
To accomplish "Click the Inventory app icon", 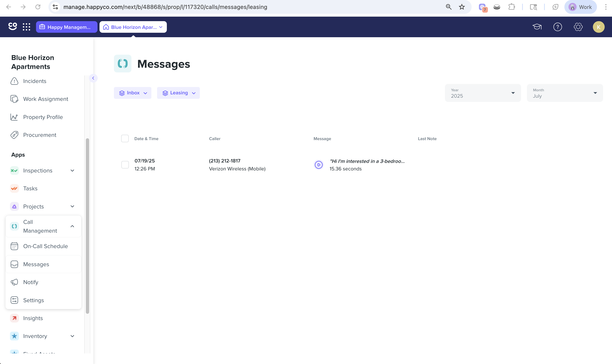I will (x=14, y=336).
